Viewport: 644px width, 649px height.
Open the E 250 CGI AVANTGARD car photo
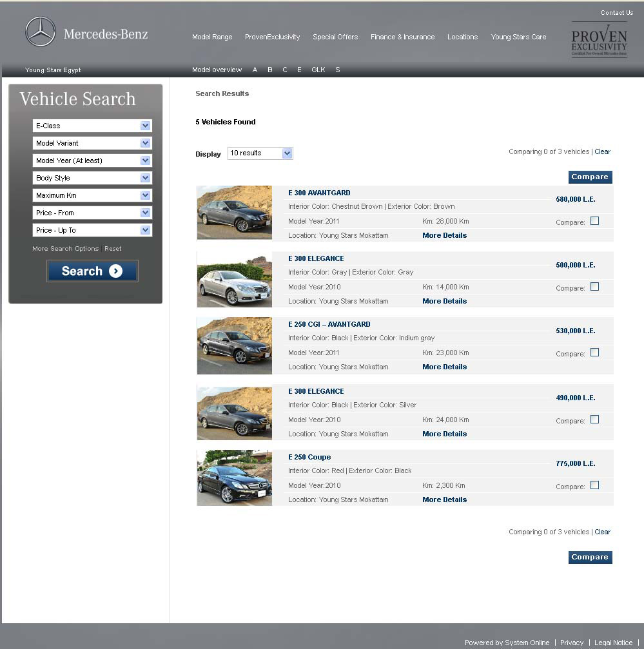point(235,345)
